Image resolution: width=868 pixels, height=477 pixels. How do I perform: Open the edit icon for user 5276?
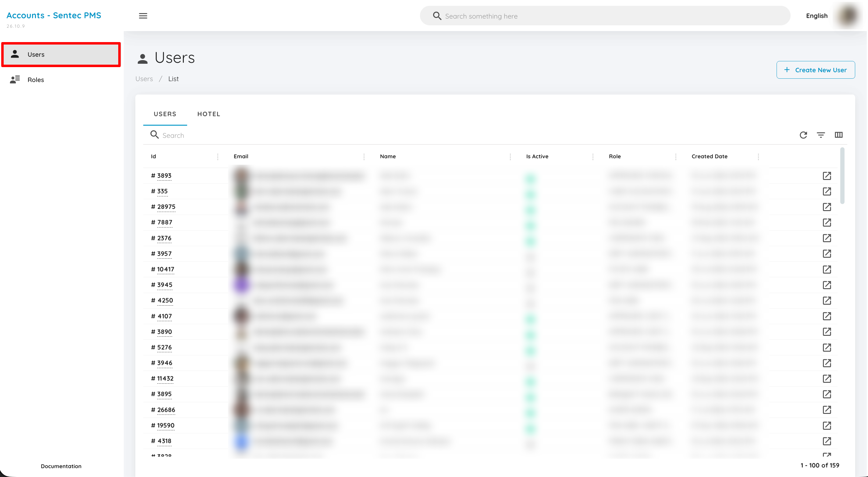point(827,347)
